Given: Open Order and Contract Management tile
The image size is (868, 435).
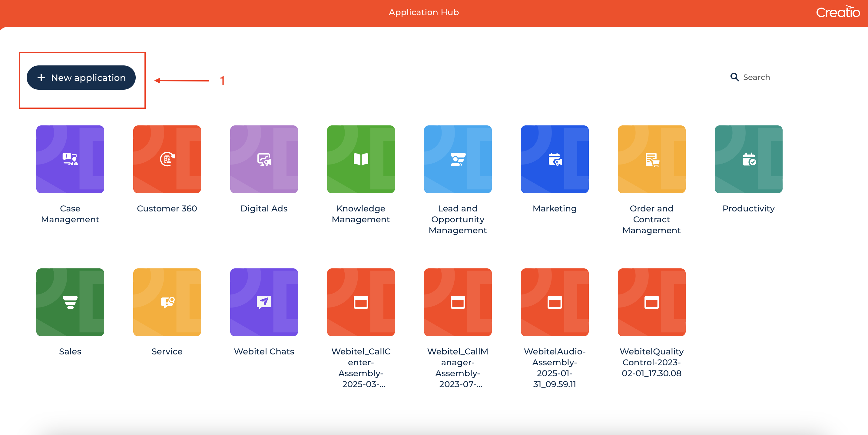Looking at the screenshot, I should 652,159.
